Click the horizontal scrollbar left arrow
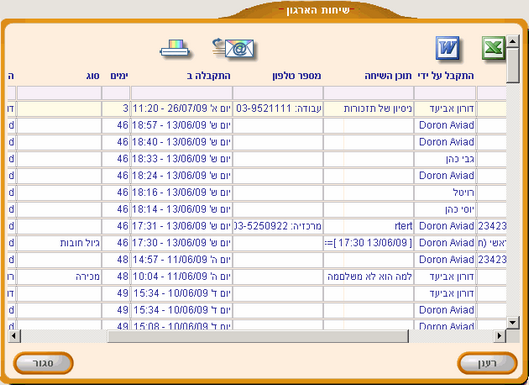 point(14,336)
